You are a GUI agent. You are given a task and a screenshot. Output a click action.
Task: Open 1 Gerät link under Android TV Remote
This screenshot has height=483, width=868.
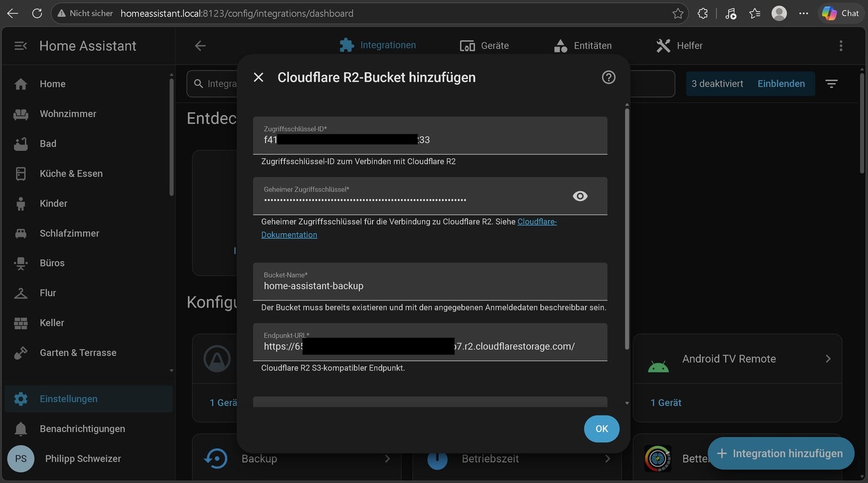coord(666,403)
